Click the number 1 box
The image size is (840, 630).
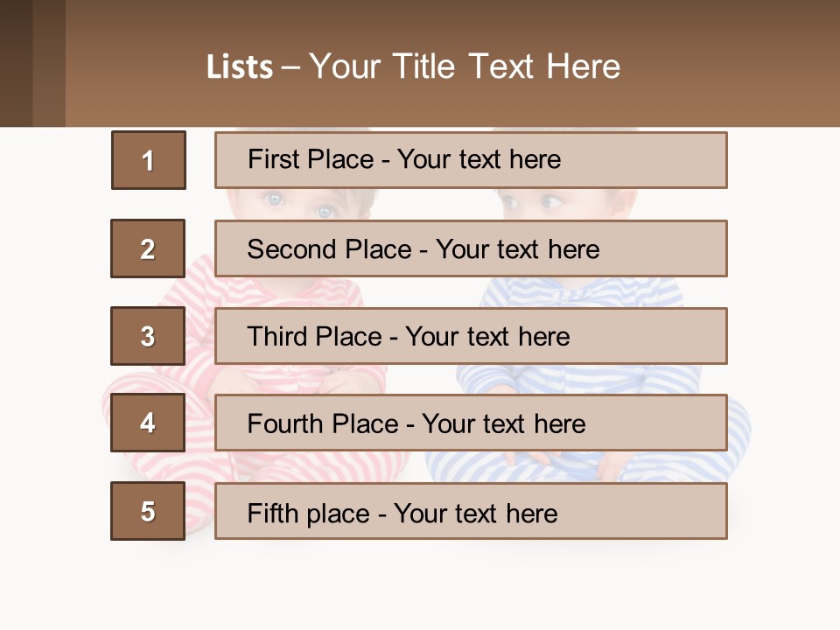[149, 160]
